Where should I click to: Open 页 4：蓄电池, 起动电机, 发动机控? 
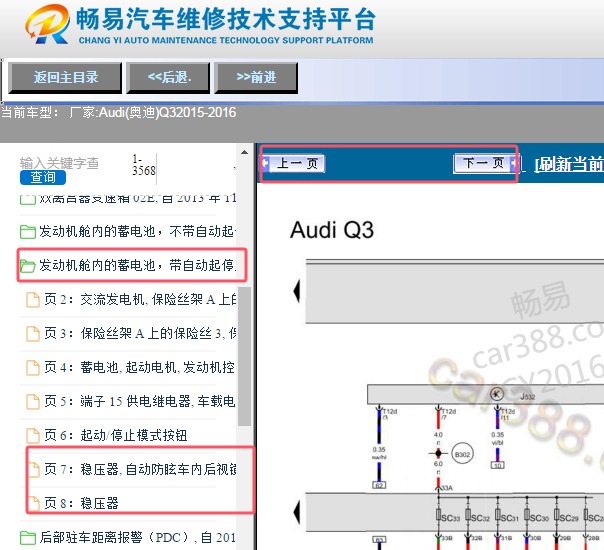(x=131, y=367)
